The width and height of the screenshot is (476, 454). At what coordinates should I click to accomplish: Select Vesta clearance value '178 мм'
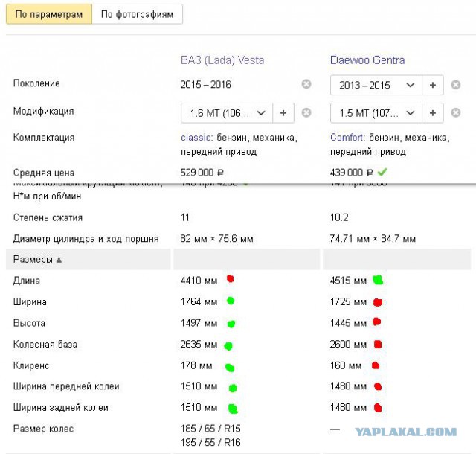coord(196,365)
